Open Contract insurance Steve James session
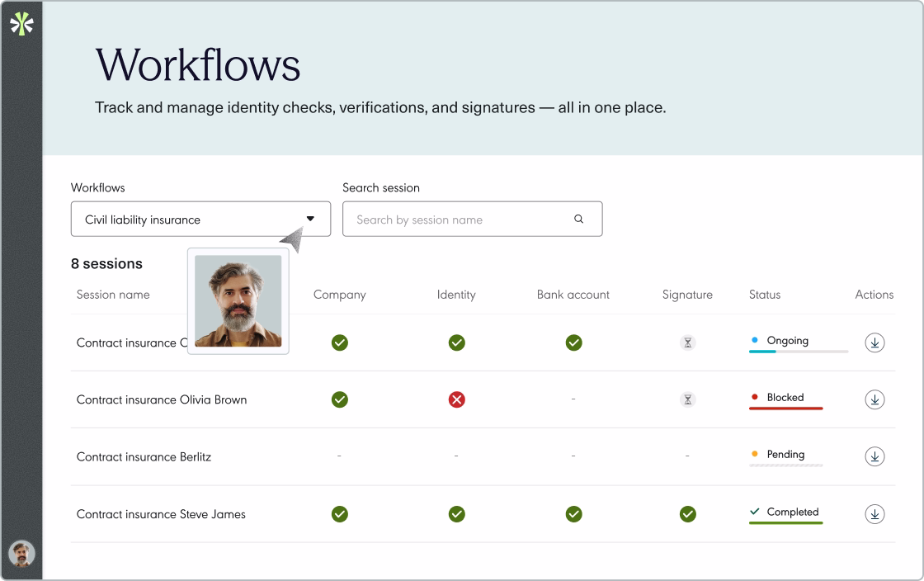The height and width of the screenshot is (581, 924). tap(161, 514)
